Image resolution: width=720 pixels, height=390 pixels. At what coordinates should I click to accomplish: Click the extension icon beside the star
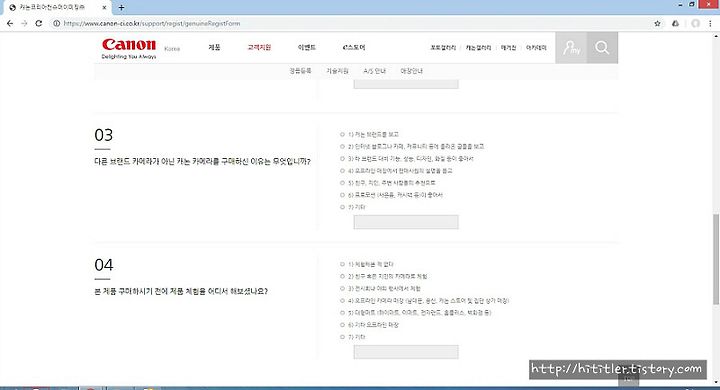(675, 23)
